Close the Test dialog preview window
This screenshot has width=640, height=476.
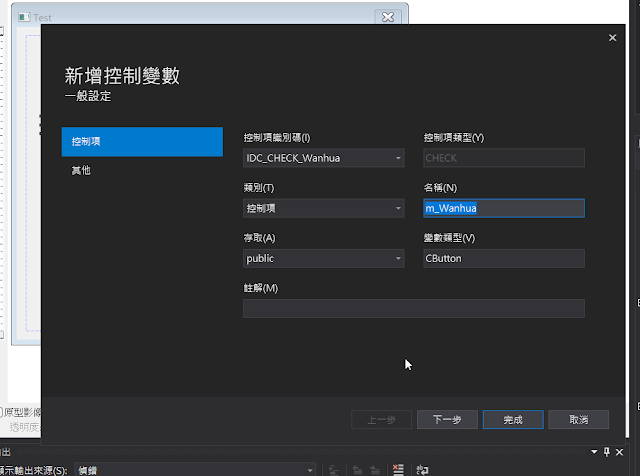(388, 17)
